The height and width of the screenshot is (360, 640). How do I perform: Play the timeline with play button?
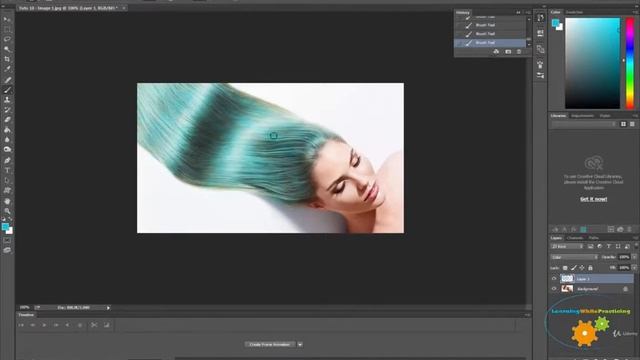44,325
